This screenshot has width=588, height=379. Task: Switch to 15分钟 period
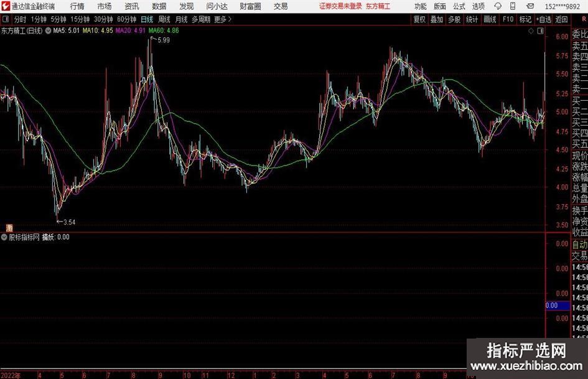pyautogui.click(x=80, y=19)
